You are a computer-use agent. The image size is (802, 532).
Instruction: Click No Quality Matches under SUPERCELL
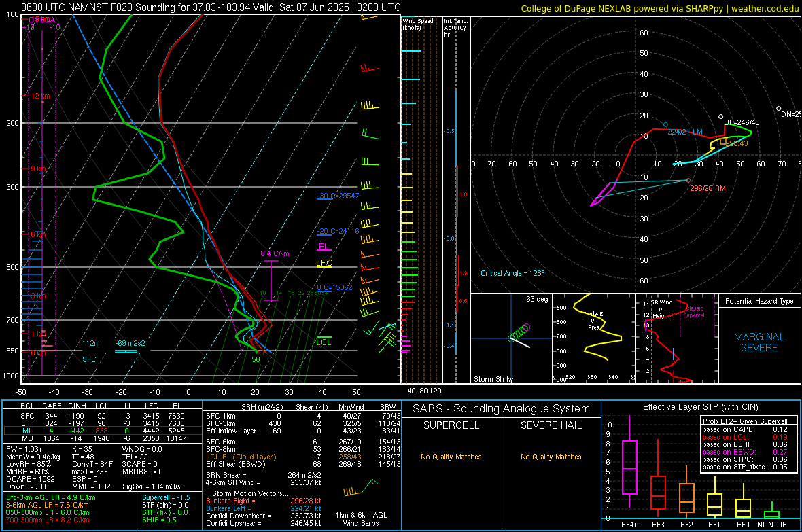pos(451,457)
